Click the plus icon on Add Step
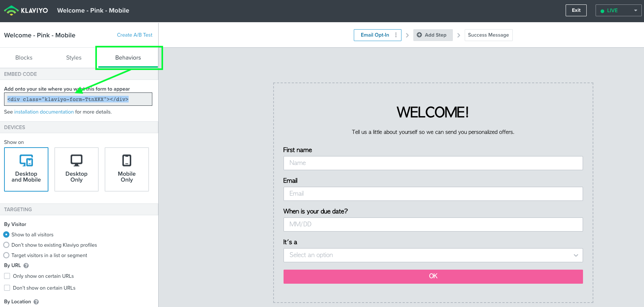This screenshot has width=644, height=307. [419, 35]
